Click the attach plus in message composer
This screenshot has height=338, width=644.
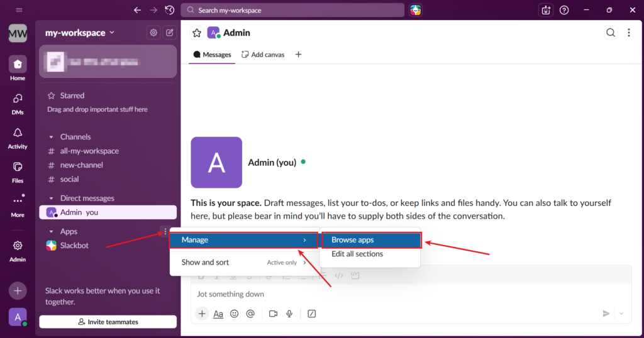202,313
